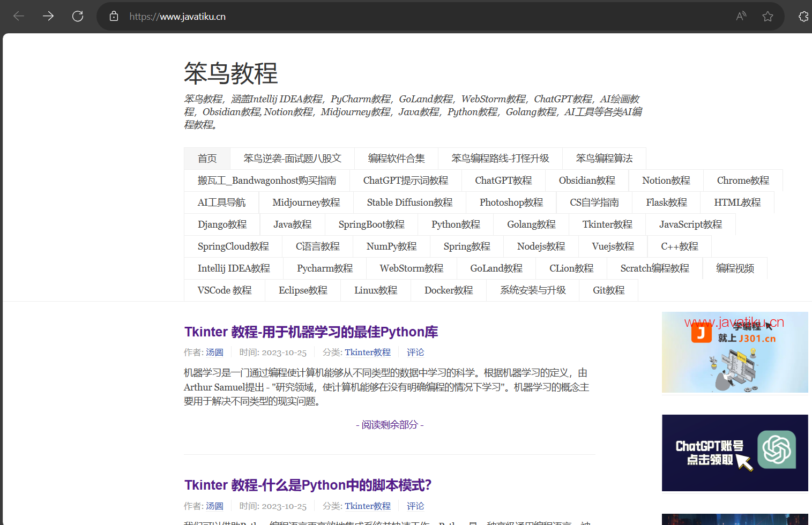Open CLion教程 menu item
This screenshot has height=525, width=812.
571,268
